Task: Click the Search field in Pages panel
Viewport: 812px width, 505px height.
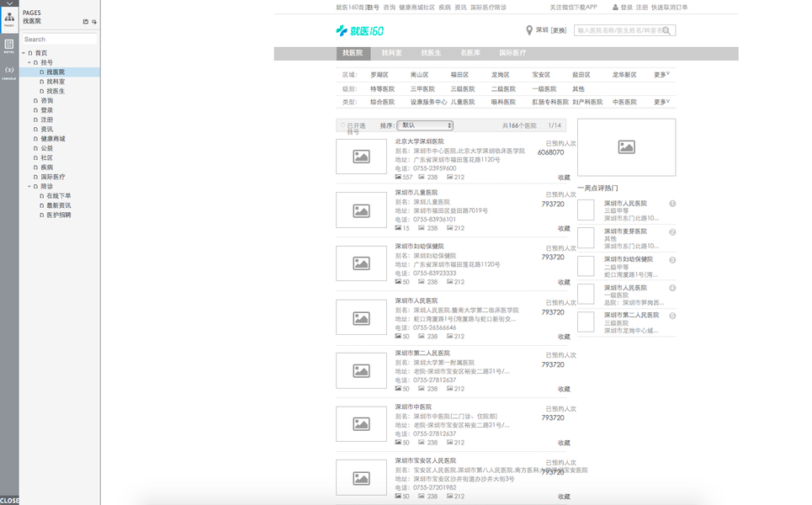Action: 60,40
